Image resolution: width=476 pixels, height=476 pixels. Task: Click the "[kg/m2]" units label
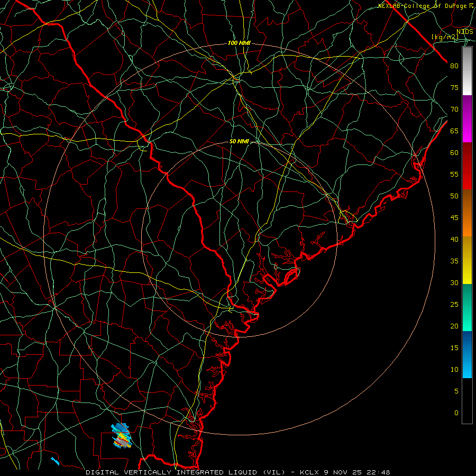(x=445, y=37)
